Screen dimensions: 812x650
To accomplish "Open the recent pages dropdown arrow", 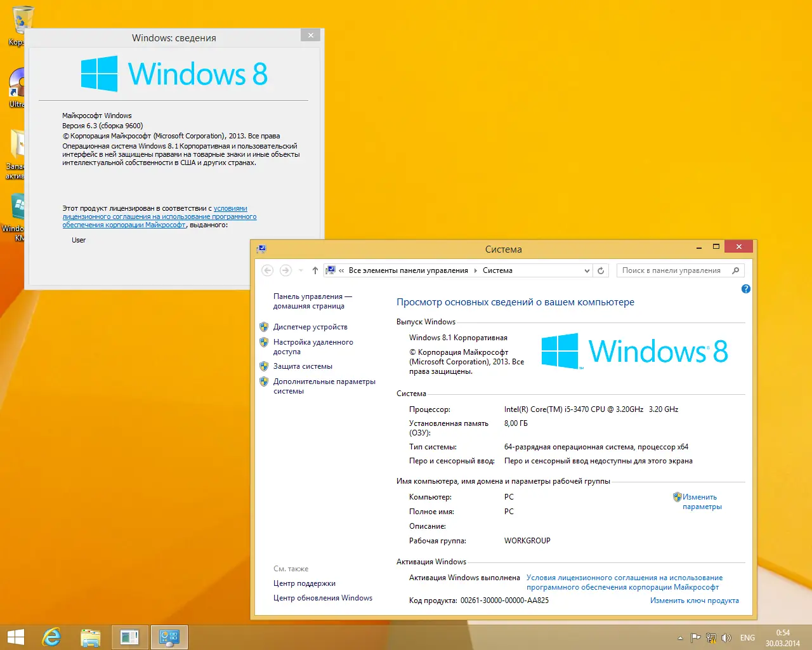I will pyautogui.click(x=301, y=270).
